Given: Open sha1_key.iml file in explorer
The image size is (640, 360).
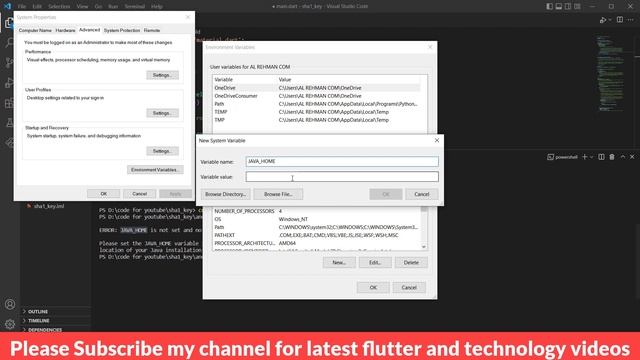Looking at the screenshot, I should coord(49,206).
